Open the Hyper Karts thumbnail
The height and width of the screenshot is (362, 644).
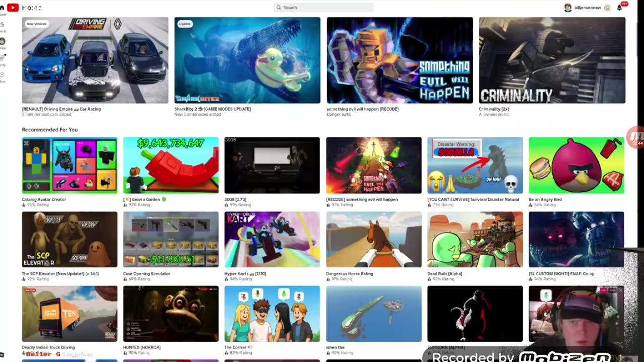click(272, 239)
